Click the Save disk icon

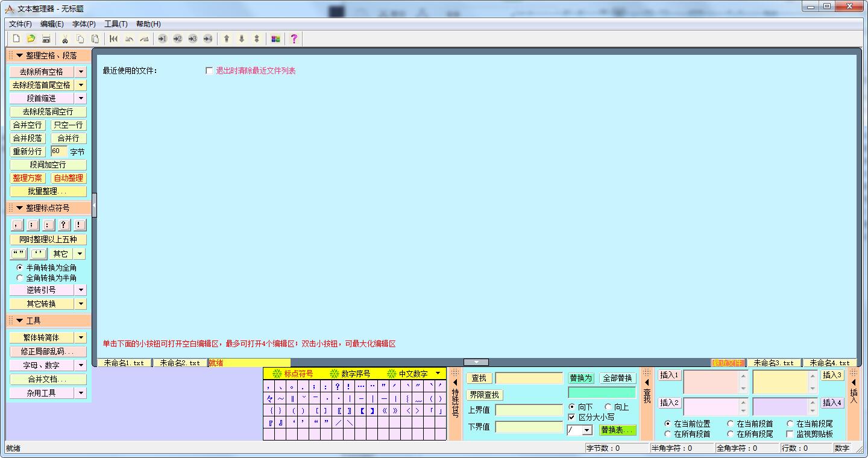[46, 39]
